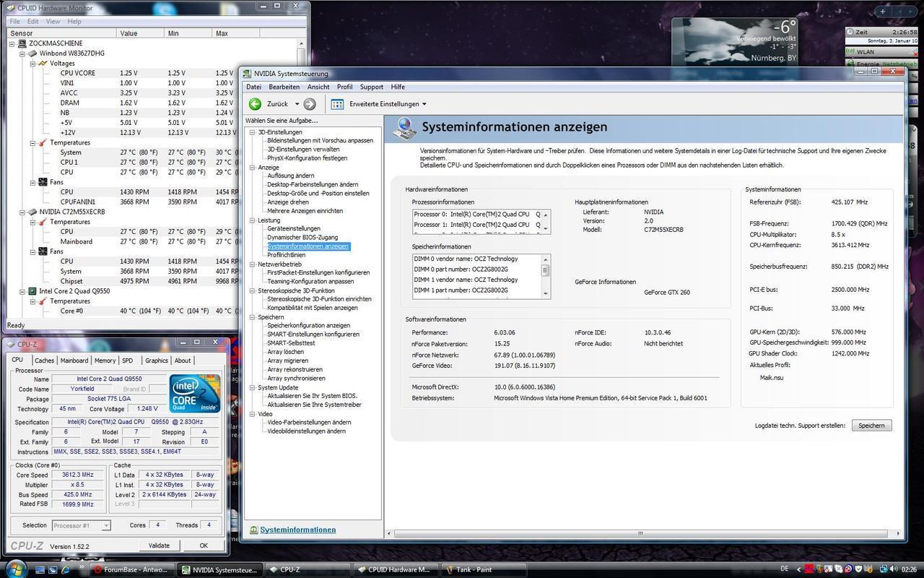Image resolution: width=924 pixels, height=578 pixels.
Task: Select Auflösung ändern in Anzeige section
Action: tap(290, 176)
